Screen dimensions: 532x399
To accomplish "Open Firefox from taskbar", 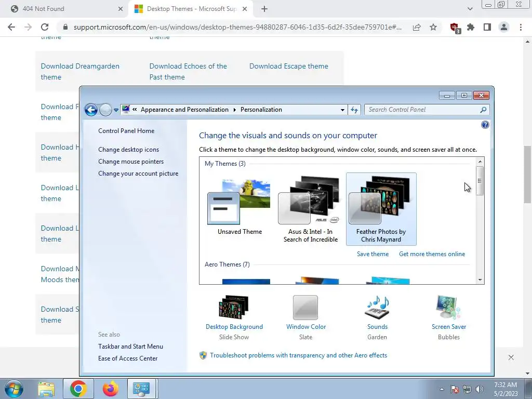I will [x=111, y=389].
